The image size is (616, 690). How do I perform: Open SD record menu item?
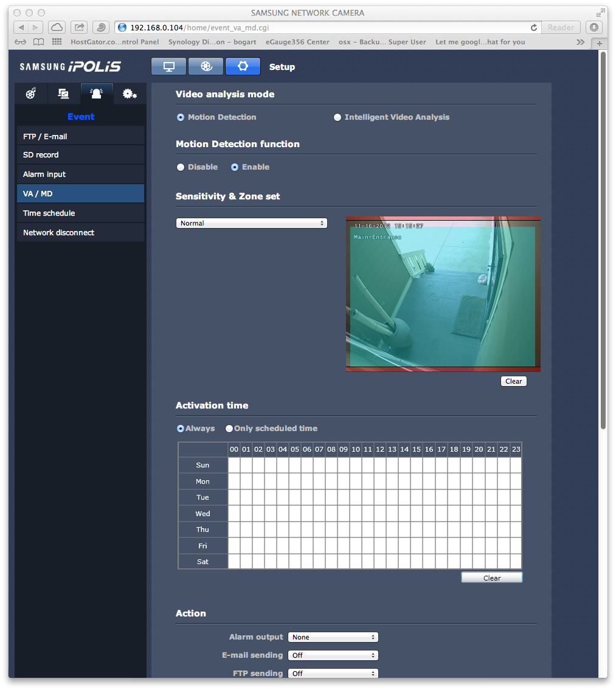[x=81, y=155]
